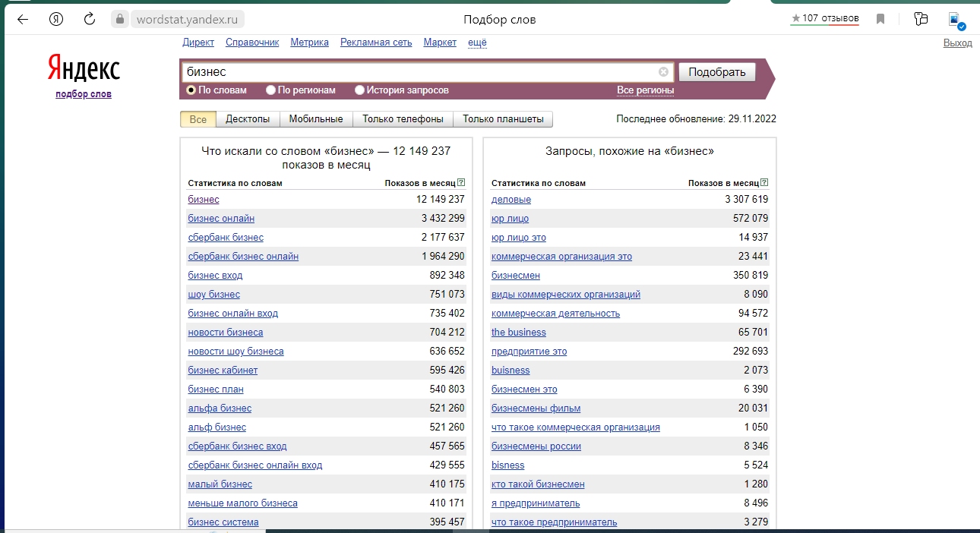Click the lock icon in address bar

pyautogui.click(x=119, y=19)
